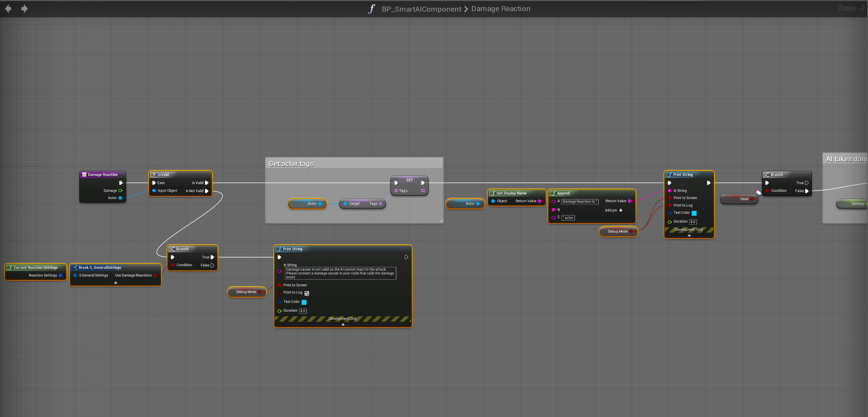The height and width of the screenshot is (417, 868).
Task: Select the Get actor tags comment title
Action: point(291,164)
